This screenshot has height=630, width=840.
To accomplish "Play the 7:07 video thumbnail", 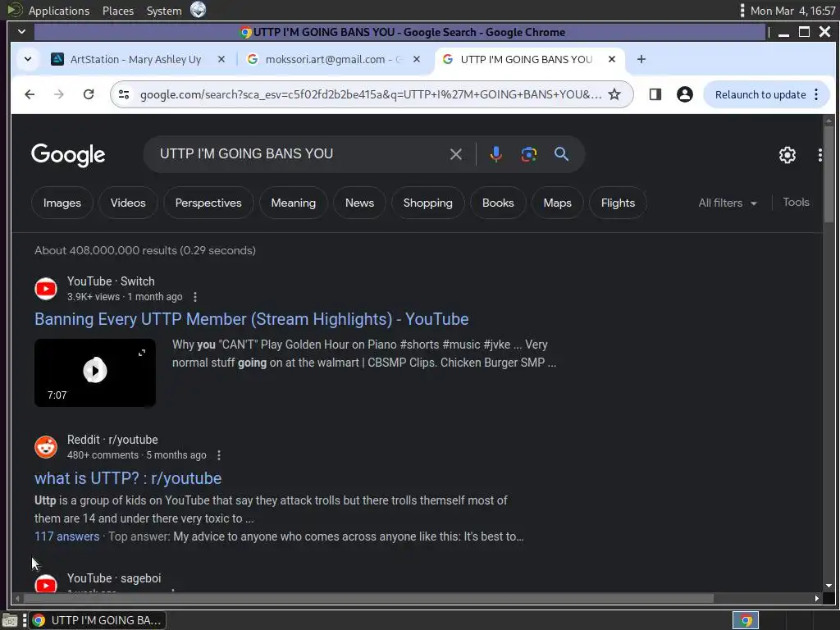I will [95, 372].
